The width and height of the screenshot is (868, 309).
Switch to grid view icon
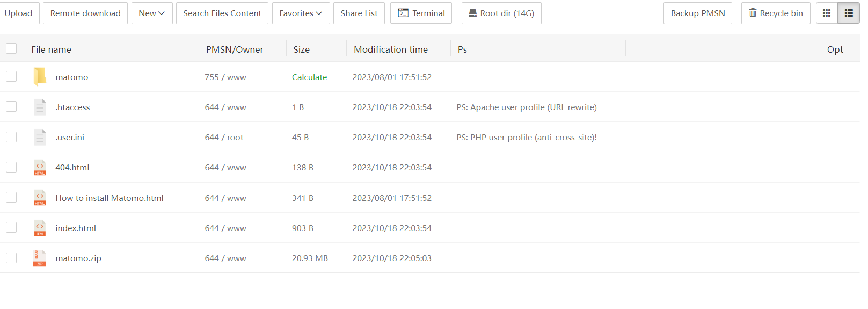pyautogui.click(x=827, y=13)
